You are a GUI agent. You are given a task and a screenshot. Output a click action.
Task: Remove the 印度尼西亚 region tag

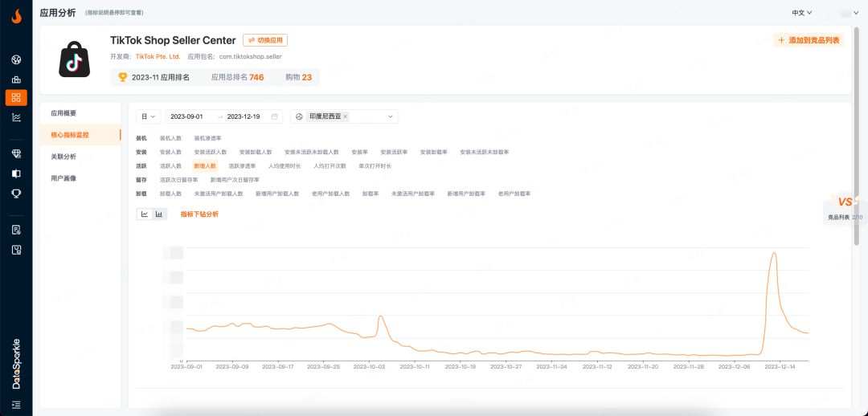click(x=346, y=116)
